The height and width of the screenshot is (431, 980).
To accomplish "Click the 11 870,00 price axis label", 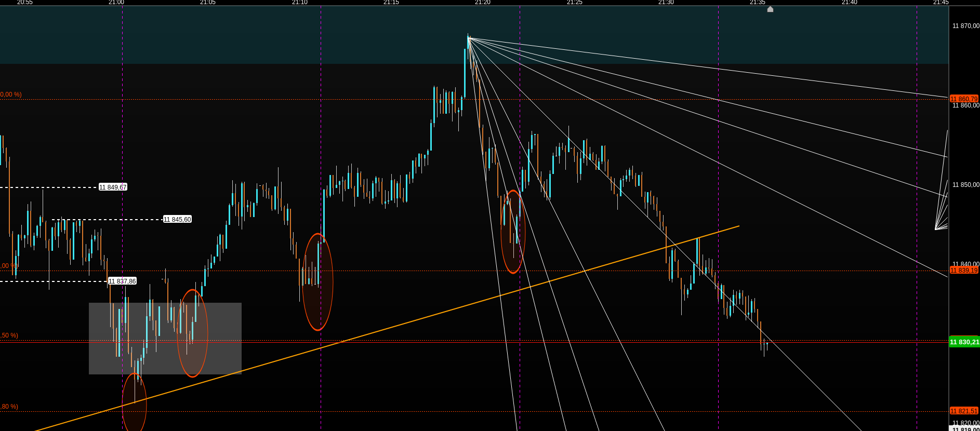I will point(965,26).
